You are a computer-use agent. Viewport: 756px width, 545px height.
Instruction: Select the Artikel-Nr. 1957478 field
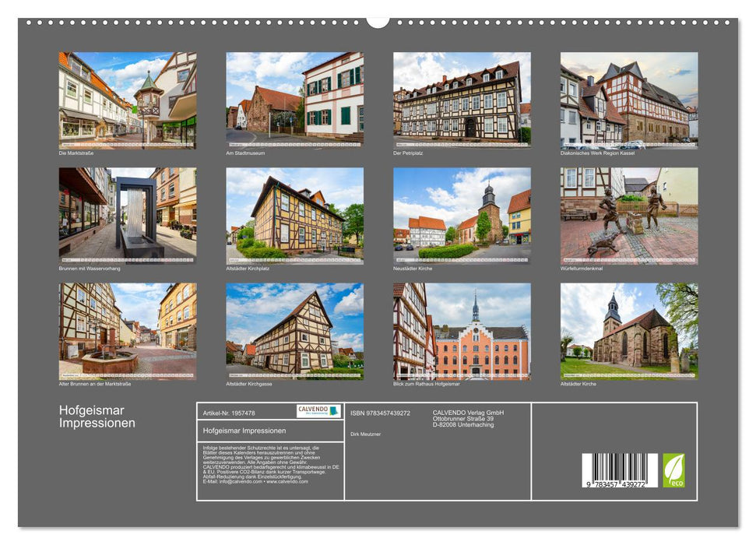point(229,412)
